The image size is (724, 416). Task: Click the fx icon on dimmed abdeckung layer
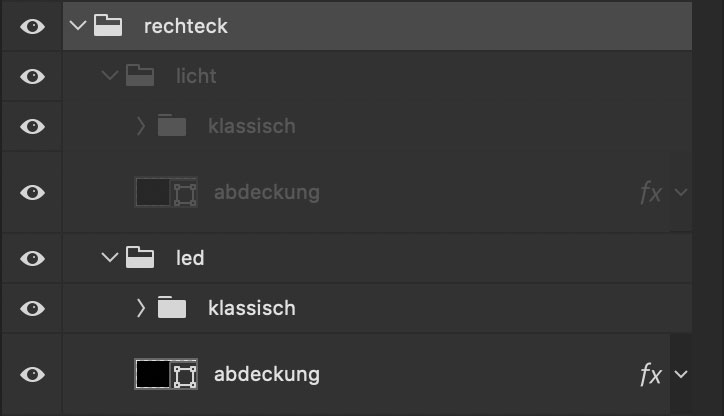coord(651,192)
